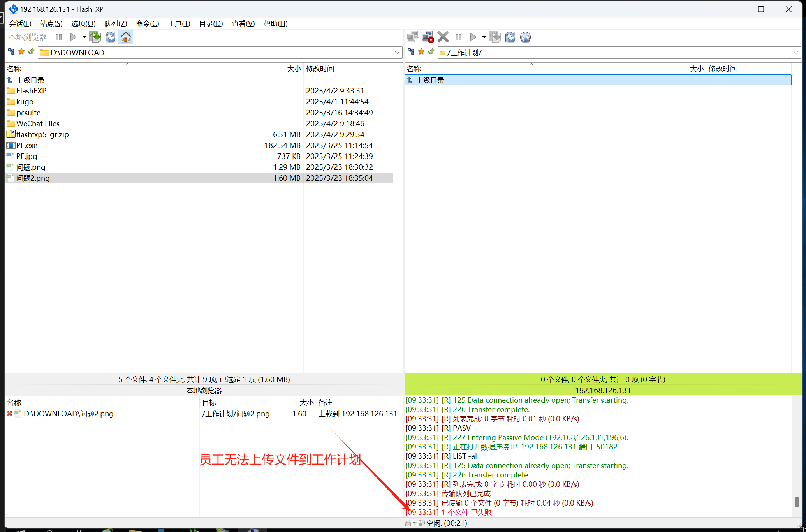Click the local pane folder tree icon

click(x=11, y=52)
